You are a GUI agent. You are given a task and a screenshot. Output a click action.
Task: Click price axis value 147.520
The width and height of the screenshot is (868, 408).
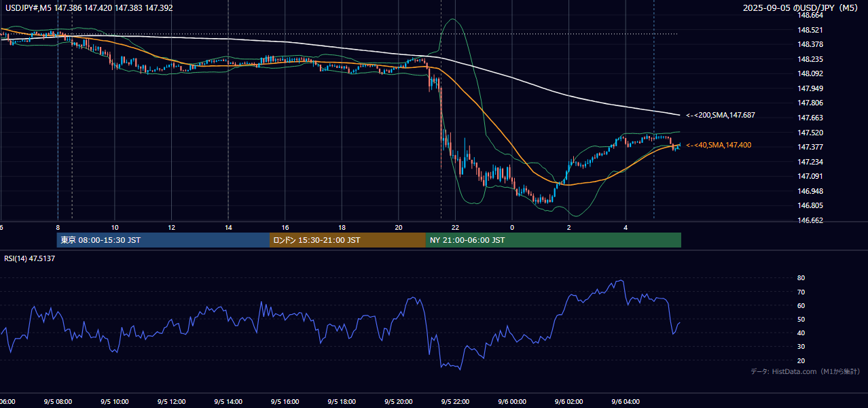pyautogui.click(x=810, y=133)
